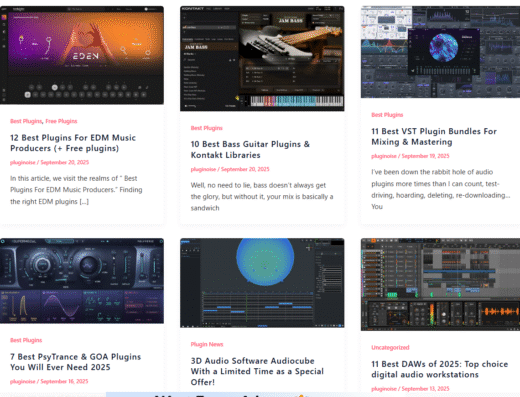Screen dimensions: 520x397
Task: Click 'September 16, 2025' author date line
Action: tap(49, 381)
